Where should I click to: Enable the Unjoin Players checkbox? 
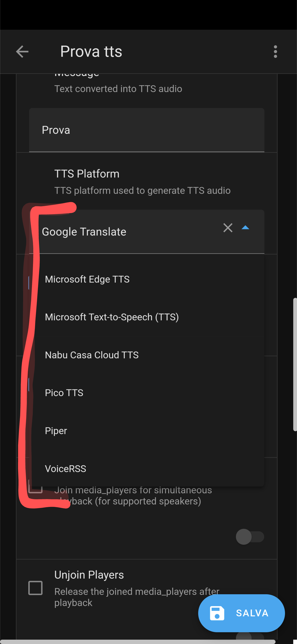point(35,588)
